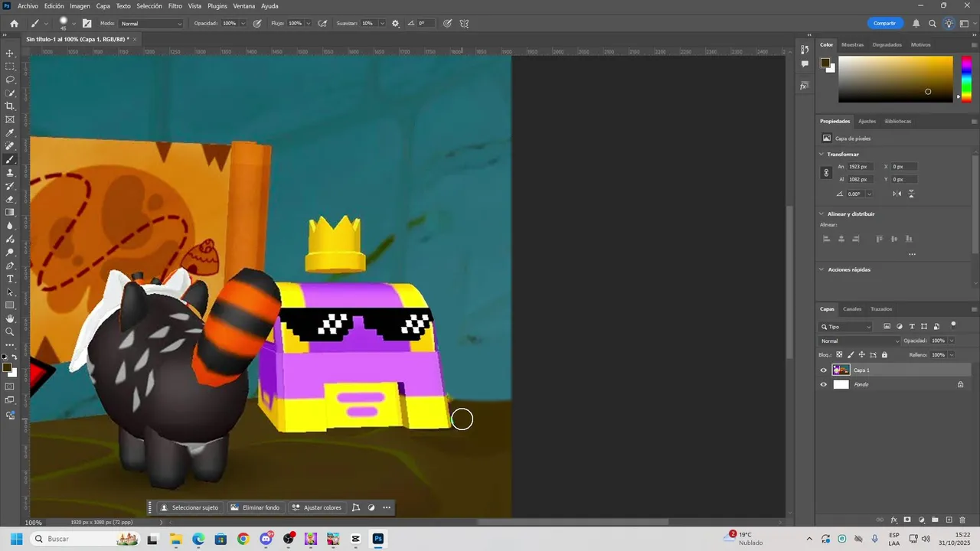Image resolution: width=980 pixels, height=551 pixels.
Task: Click hue slider strip in Color panel
Action: [966, 79]
